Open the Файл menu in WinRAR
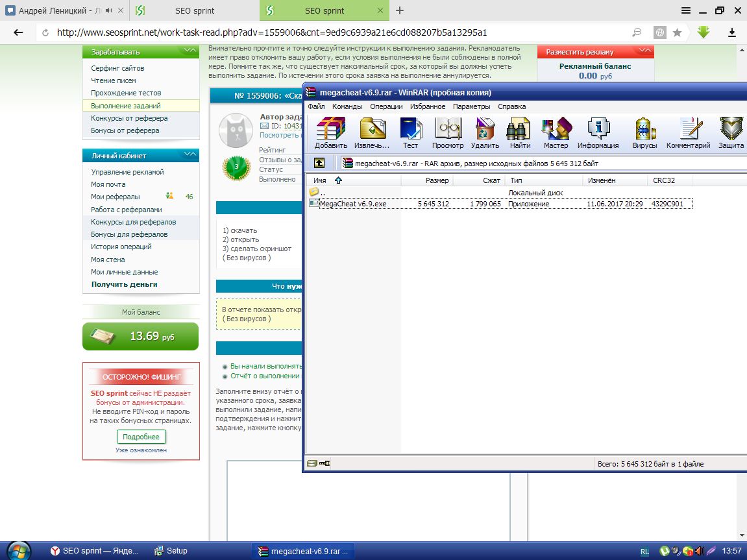 coord(316,106)
